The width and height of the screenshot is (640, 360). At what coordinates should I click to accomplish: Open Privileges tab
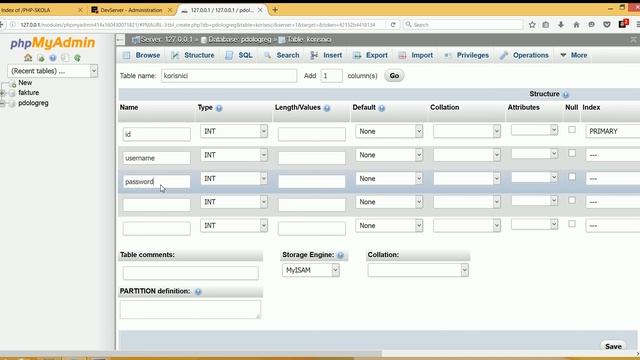[x=466, y=55]
